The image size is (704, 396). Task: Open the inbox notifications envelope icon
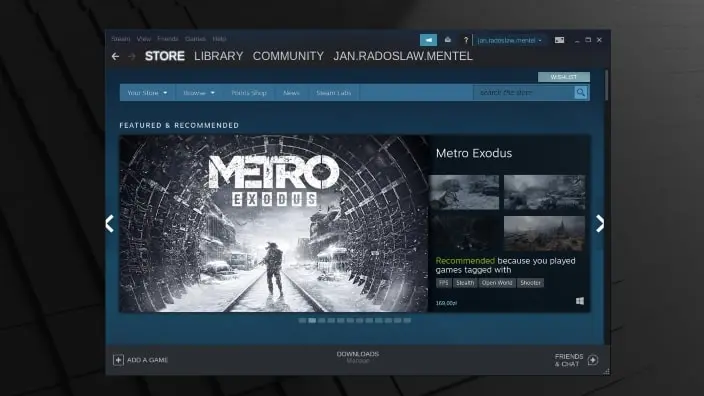click(448, 40)
